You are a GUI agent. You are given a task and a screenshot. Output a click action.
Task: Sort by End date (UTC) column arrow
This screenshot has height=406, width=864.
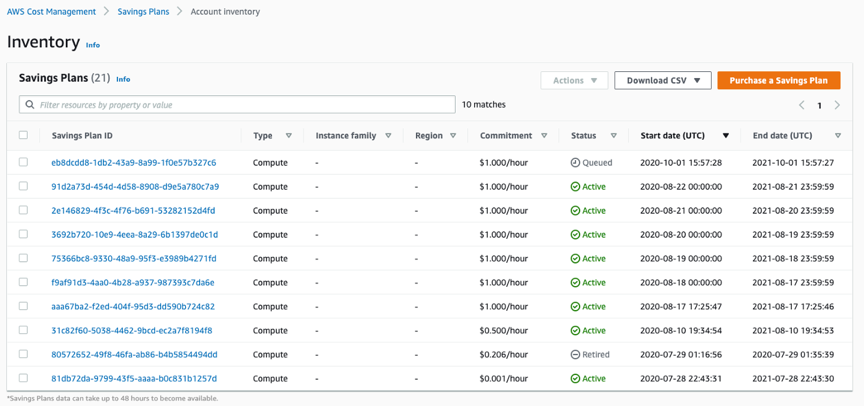[x=838, y=136]
